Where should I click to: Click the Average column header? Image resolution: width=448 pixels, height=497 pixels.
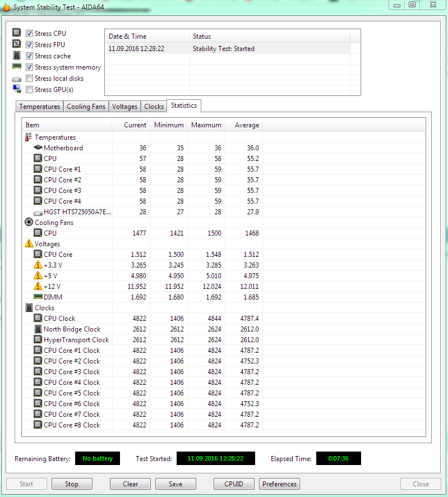click(x=244, y=125)
